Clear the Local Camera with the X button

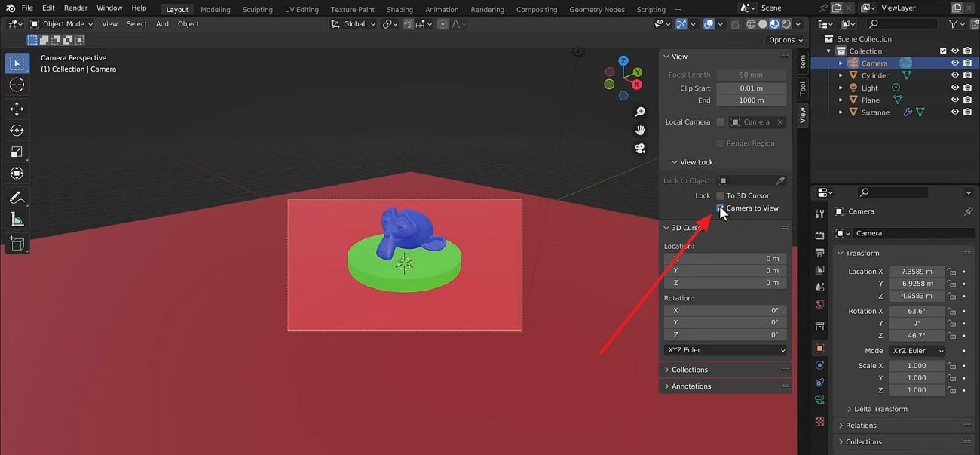781,121
